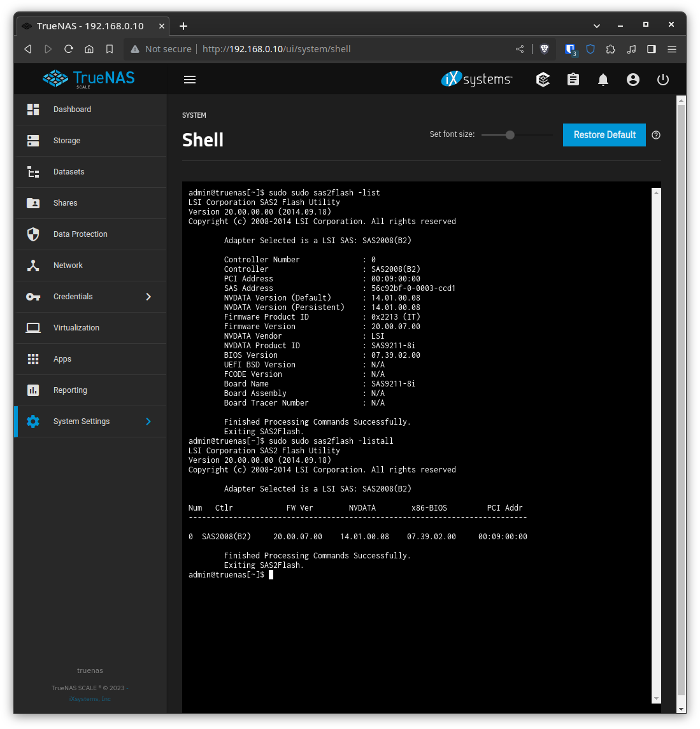The image size is (700, 729).
Task: Adjust the Set font size slider
Action: pyautogui.click(x=510, y=135)
